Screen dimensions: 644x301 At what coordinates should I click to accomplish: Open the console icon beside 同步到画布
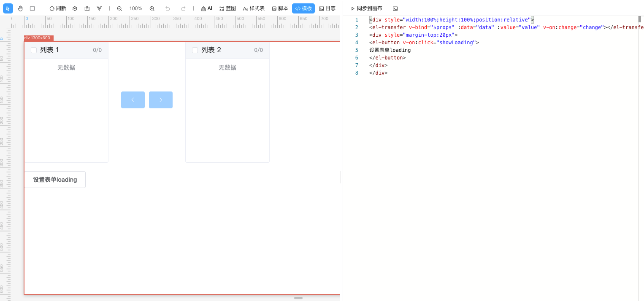395,8
